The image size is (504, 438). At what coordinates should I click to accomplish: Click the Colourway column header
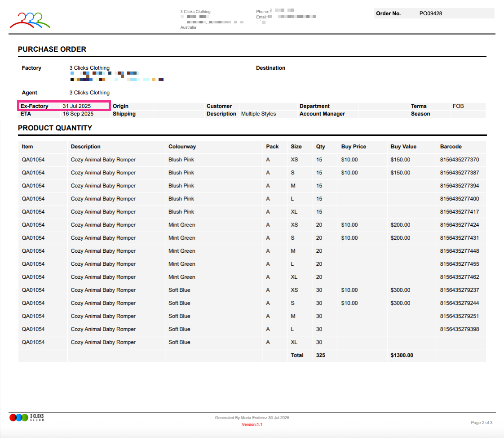pyautogui.click(x=182, y=147)
